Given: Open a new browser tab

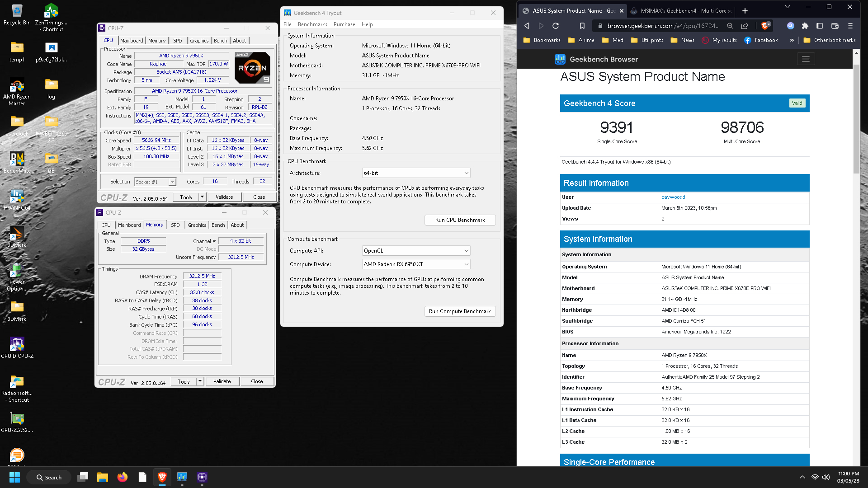Looking at the screenshot, I should pos(745,11).
